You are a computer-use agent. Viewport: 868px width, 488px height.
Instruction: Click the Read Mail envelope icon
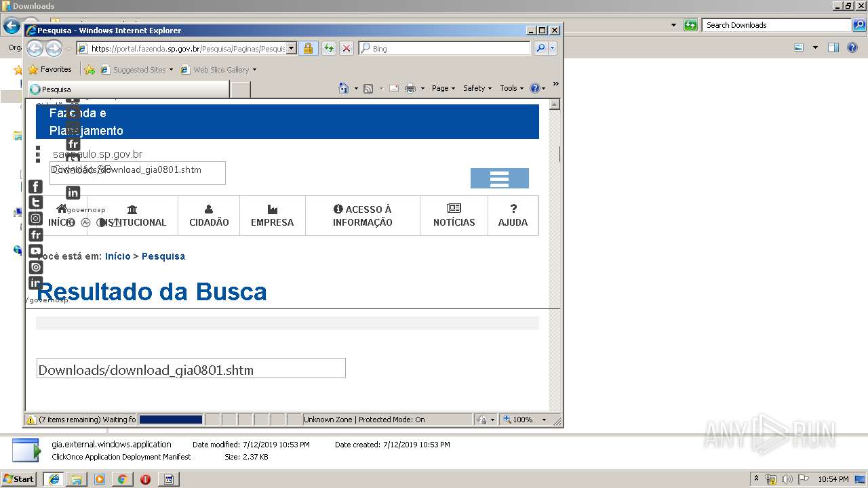393,88
